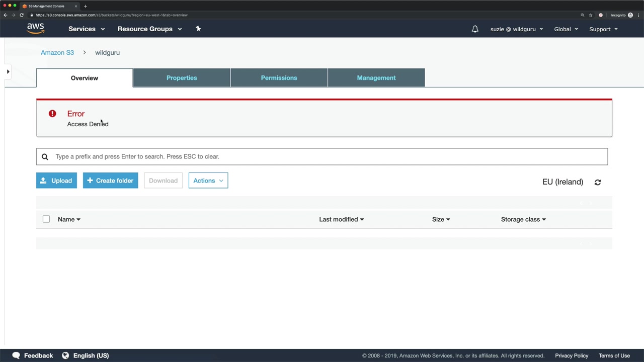Image resolution: width=644 pixels, height=362 pixels.
Task: Sort by the Size column
Action: point(441,219)
